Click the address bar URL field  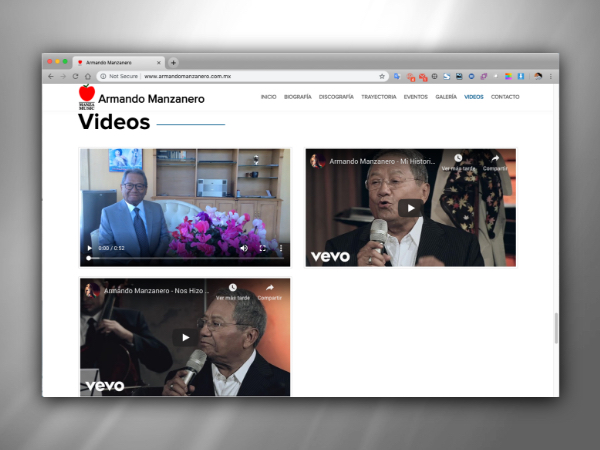click(243, 77)
